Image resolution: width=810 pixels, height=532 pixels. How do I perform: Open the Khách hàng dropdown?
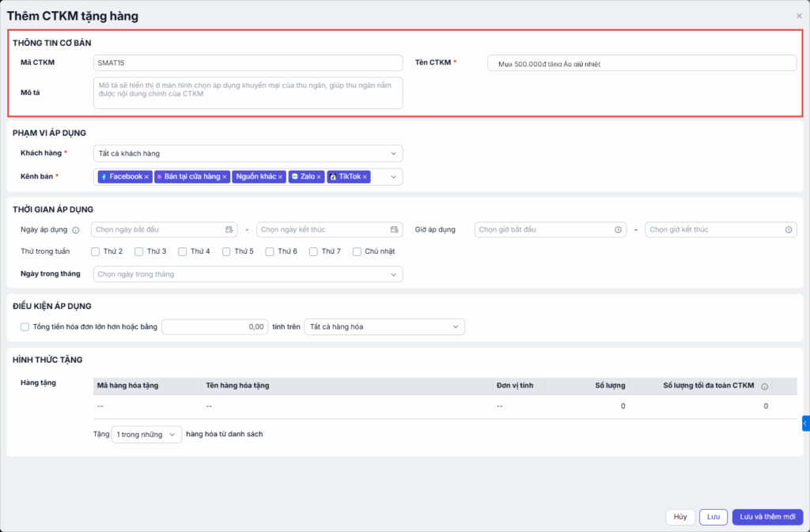coord(248,153)
